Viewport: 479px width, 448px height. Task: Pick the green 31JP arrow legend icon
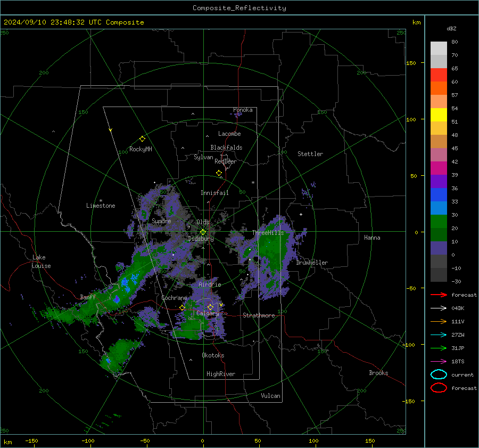coord(439,348)
